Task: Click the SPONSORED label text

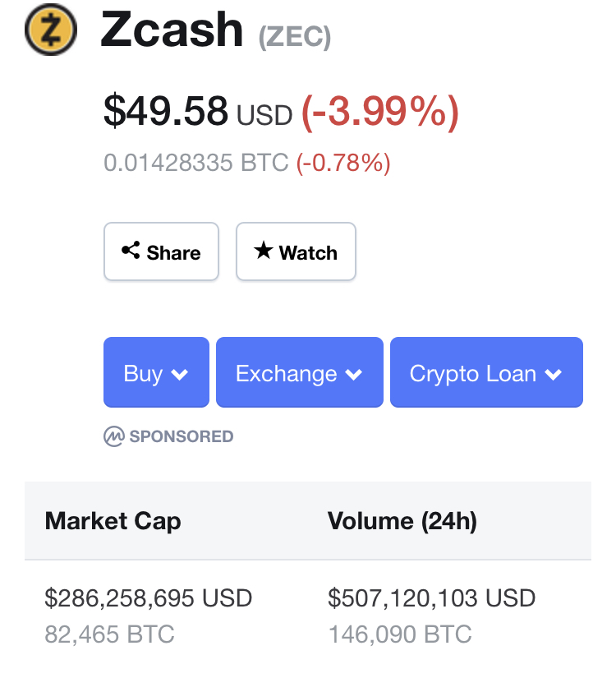Action: [x=182, y=436]
